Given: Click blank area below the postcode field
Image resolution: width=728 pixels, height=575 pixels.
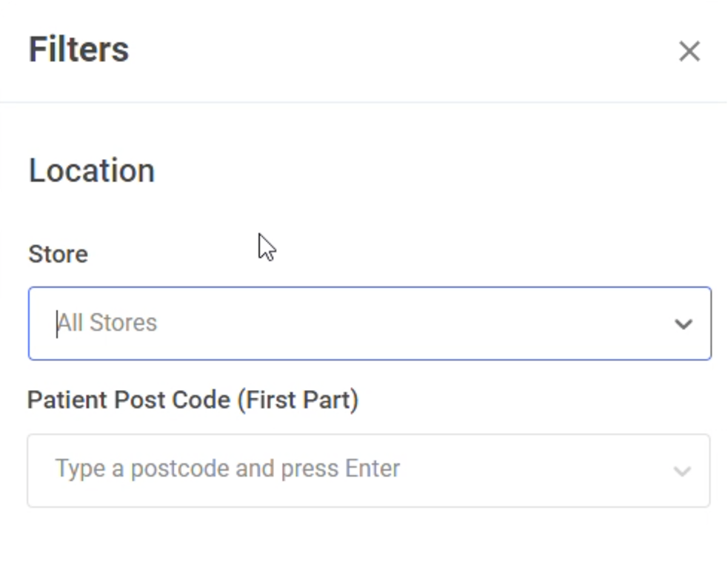Looking at the screenshot, I should pyautogui.click(x=369, y=541).
